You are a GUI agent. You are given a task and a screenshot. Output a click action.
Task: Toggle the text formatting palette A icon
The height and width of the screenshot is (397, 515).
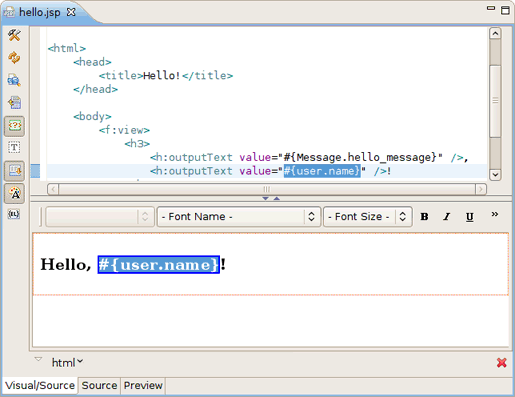[x=14, y=193]
